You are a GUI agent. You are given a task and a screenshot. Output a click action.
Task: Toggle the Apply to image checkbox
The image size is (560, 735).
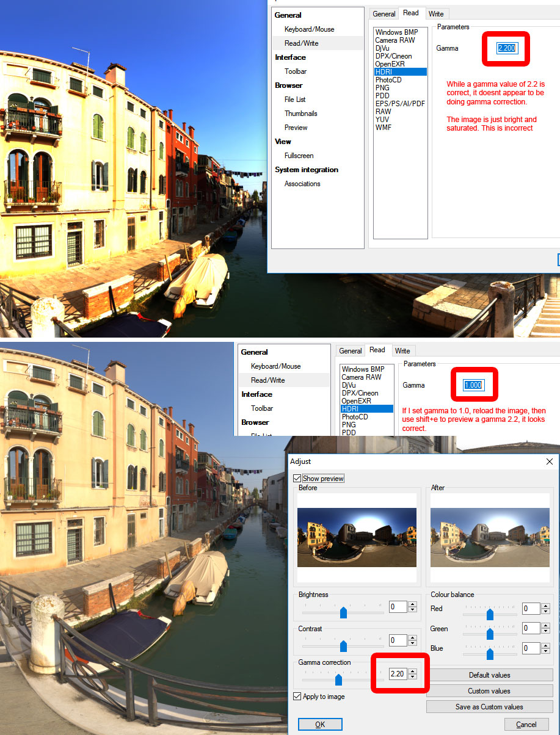click(x=297, y=697)
